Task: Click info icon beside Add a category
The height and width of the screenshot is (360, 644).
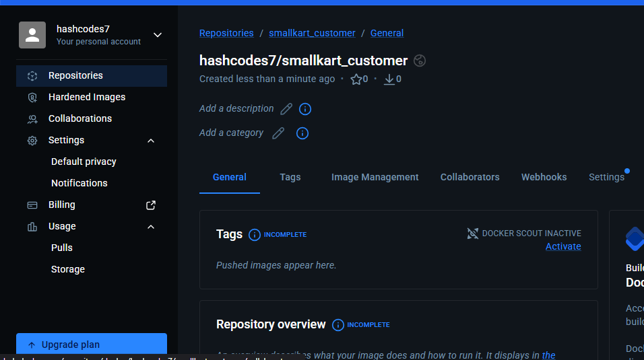Action: (x=302, y=133)
